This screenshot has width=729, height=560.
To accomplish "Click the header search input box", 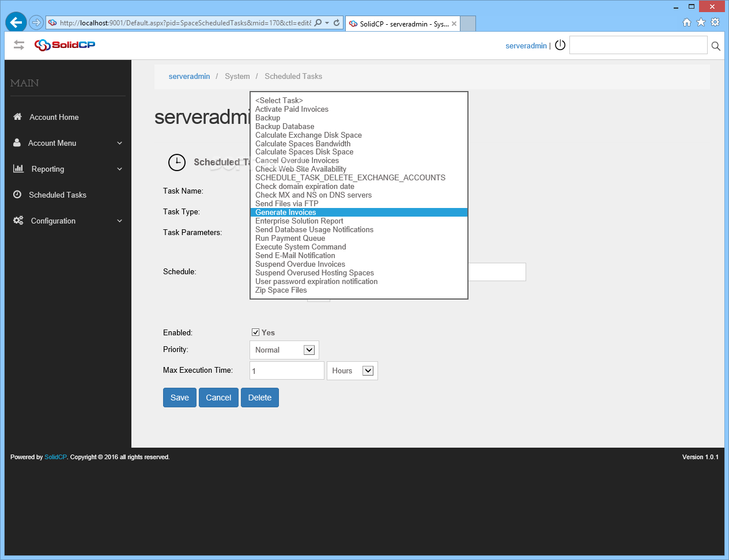I will (x=638, y=45).
